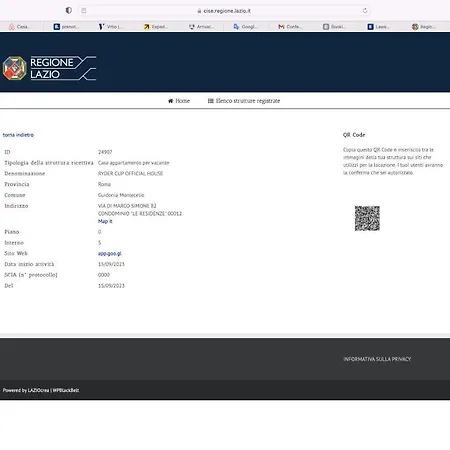The width and height of the screenshot is (450, 450).
Task: Switch to the Arrivi tab
Action: coord(201,27)
